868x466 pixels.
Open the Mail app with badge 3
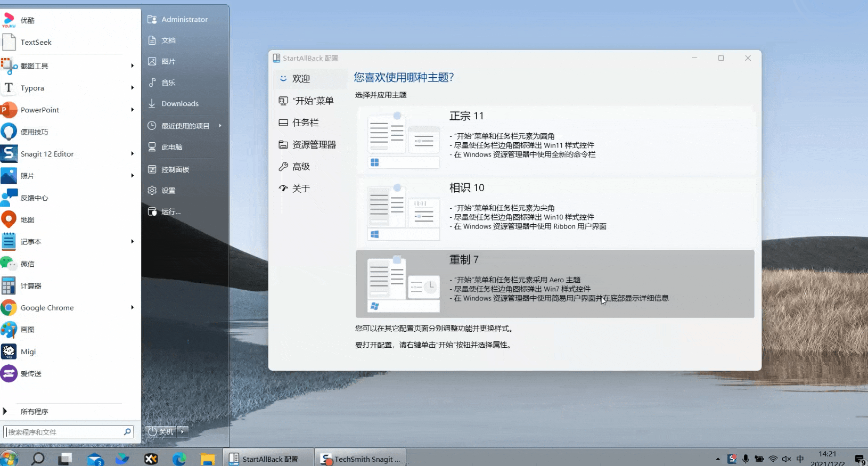[95, 459]
